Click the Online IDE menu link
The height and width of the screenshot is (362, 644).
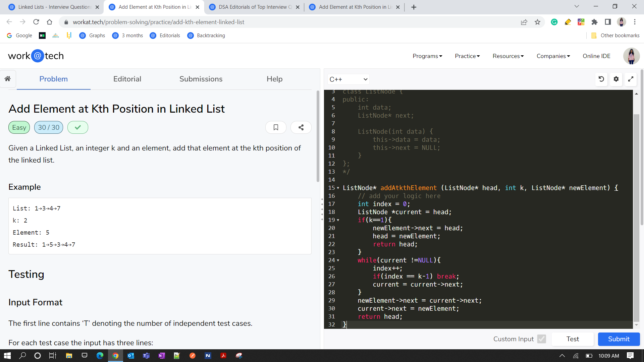(x=596, y=56)
